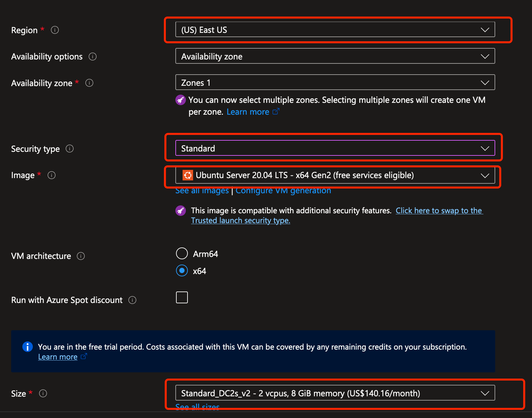Click the Availability options info icon

point(93,57)
